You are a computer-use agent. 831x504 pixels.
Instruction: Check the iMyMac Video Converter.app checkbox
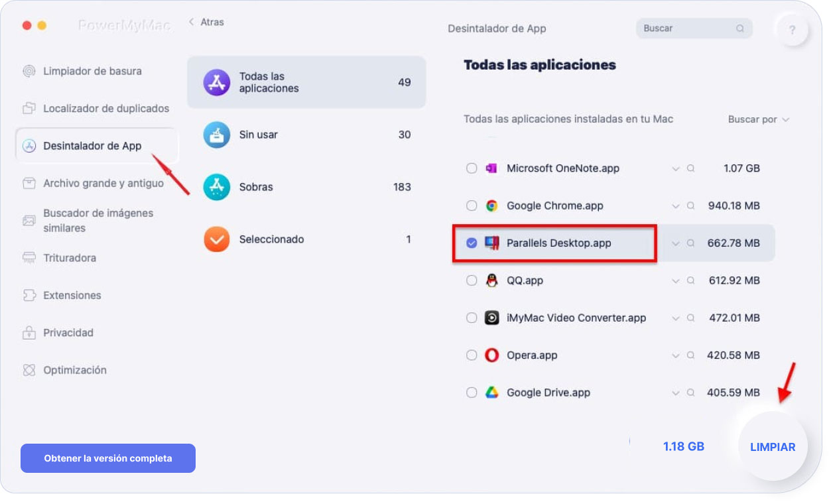(472, 318)
